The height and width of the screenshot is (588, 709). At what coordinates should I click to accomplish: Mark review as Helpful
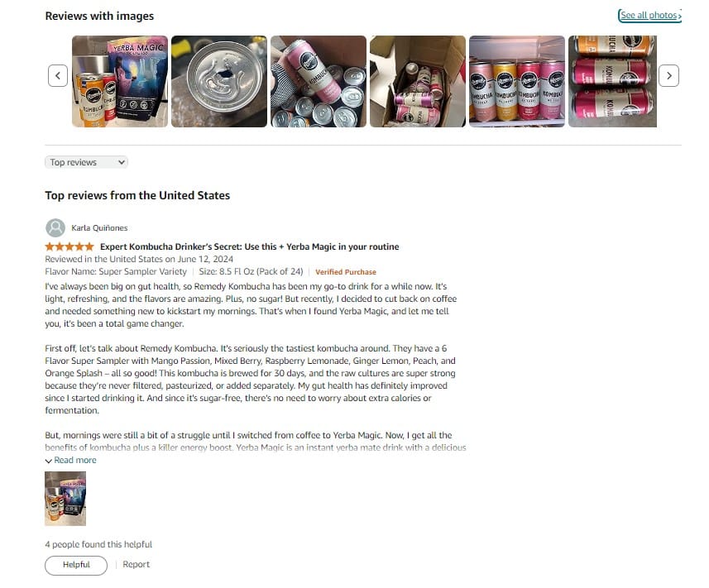pos(76,565)
